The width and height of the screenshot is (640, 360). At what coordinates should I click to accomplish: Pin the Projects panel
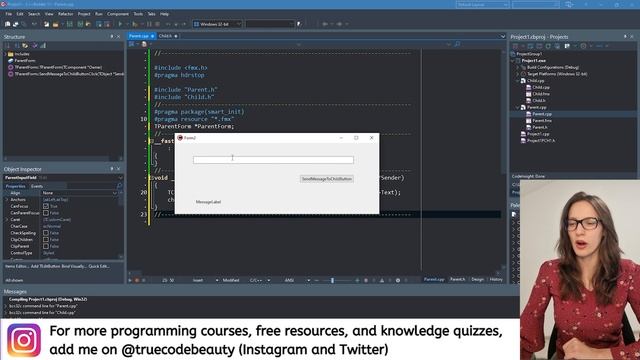click(x=625, y=37)
